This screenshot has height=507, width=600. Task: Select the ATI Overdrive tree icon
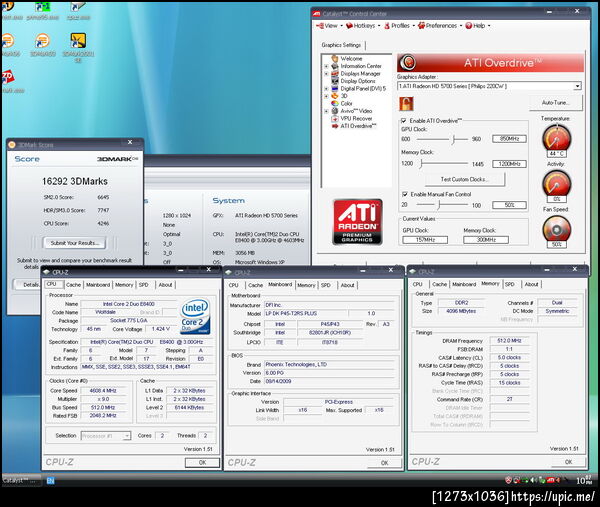point(335,126)
